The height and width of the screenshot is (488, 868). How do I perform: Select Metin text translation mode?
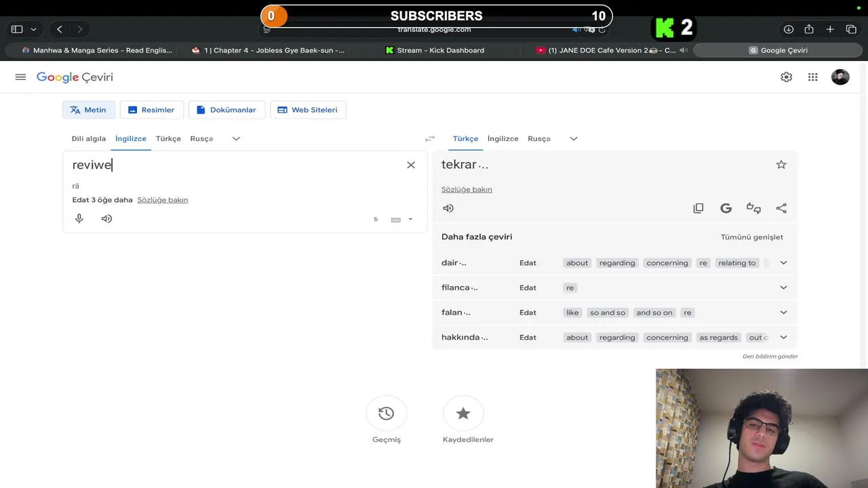coord(89,110)
